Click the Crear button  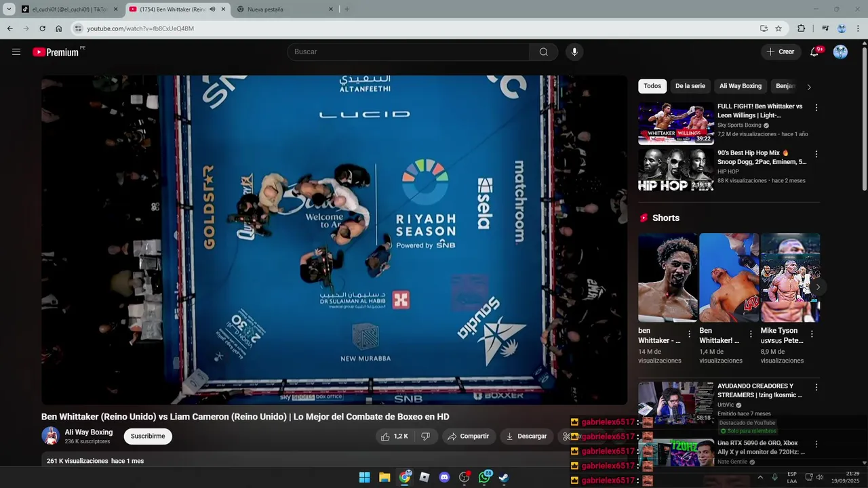tap(780, 52)
